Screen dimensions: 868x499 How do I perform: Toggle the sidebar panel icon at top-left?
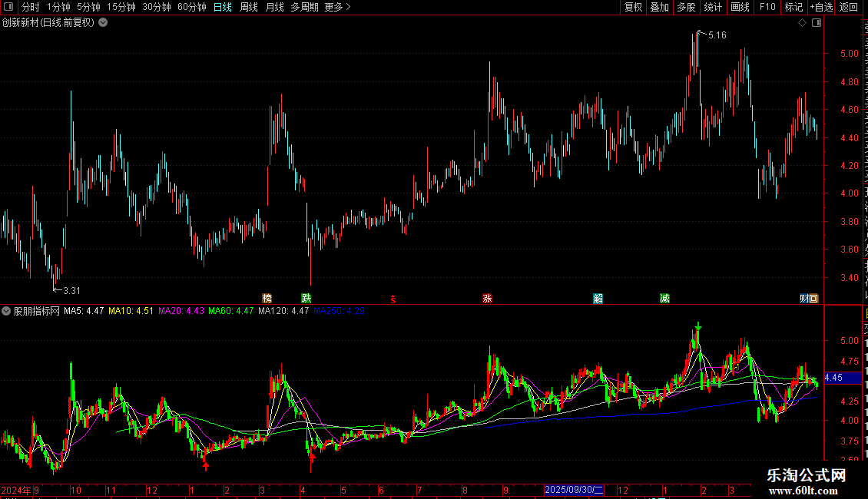click(x=8, y=7)
